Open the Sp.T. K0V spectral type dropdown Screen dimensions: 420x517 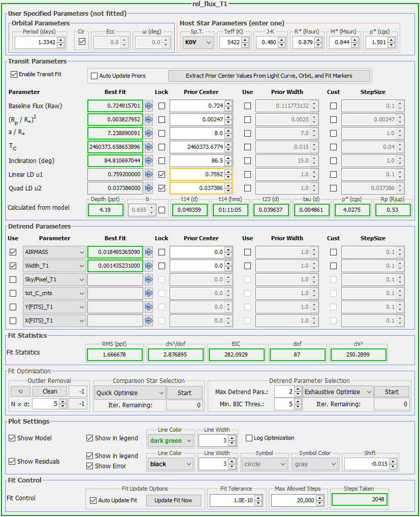point(198,42)
